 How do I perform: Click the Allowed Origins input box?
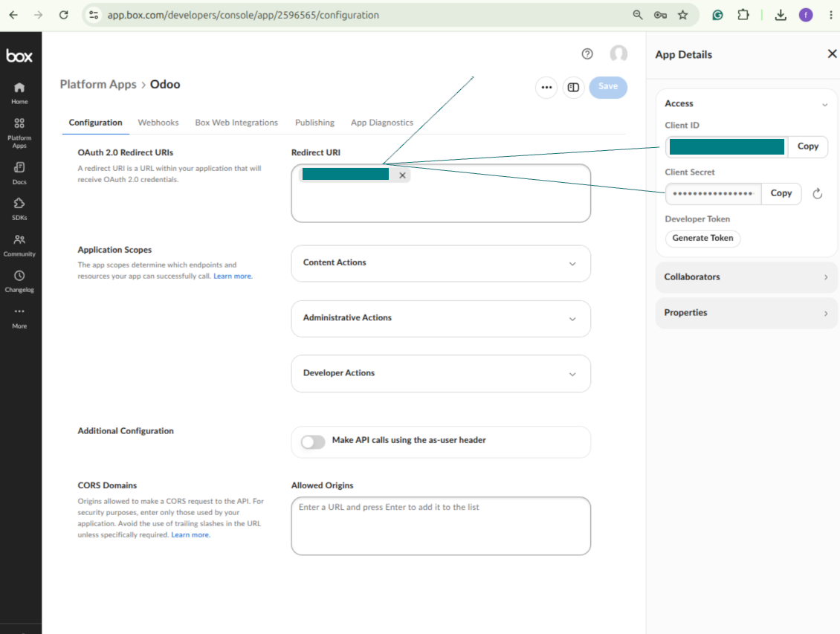[441, 525]
